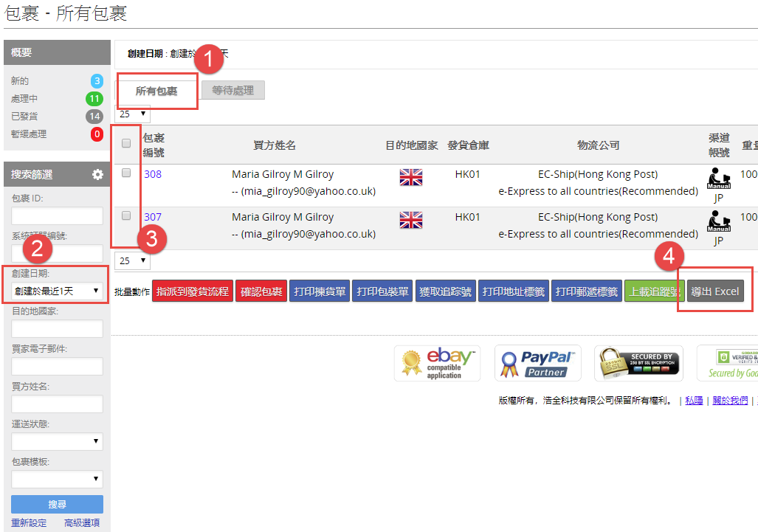
Task: Click the 包裹 ID input field
Action: point(57,215)
